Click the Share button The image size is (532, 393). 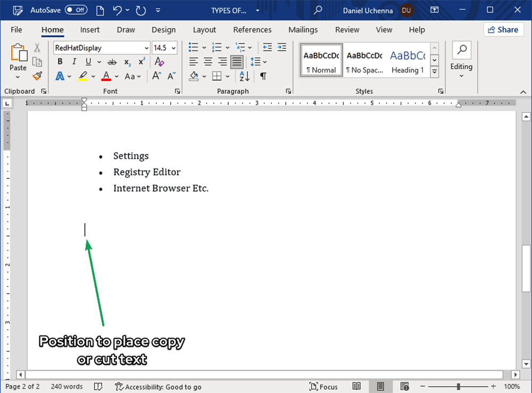click(x=503, y=30)
